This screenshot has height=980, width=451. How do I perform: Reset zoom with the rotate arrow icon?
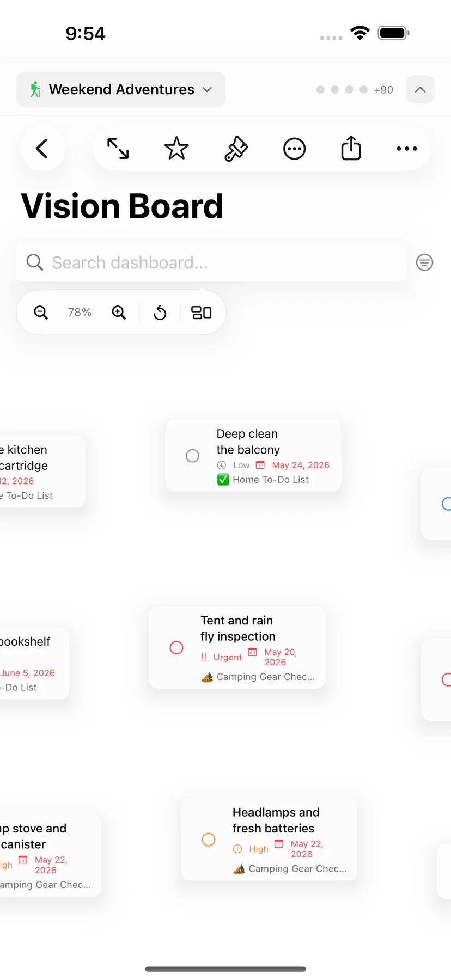160,313
